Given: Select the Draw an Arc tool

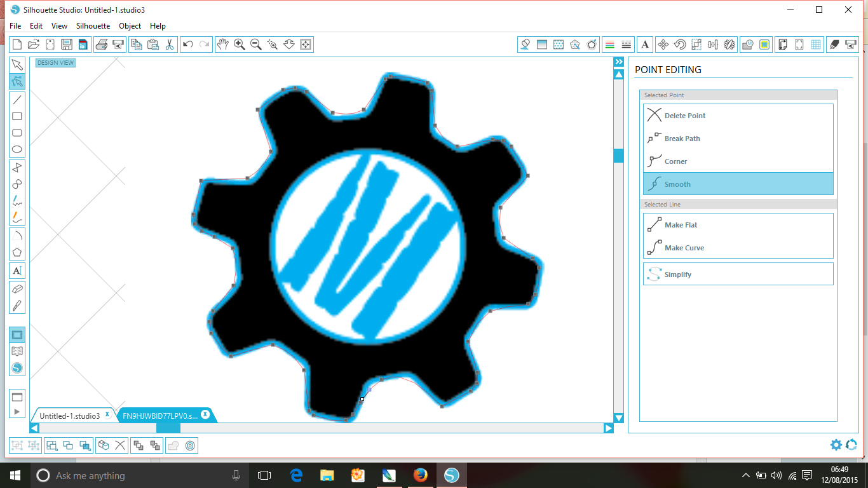Looking at the screenshot, I should 17,235.
